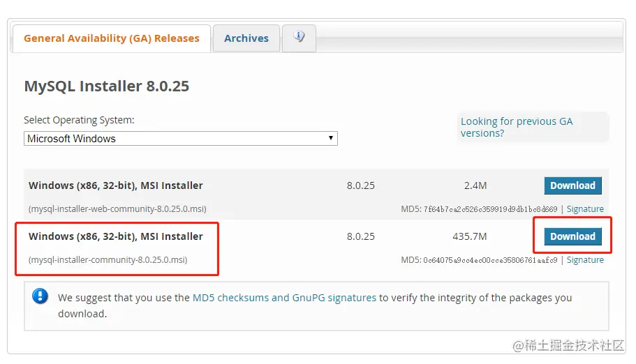This screenshot has width=636, height=364.
Task: Click the MySQL Installer 8.0.25 heading
Action: [107, 86]
